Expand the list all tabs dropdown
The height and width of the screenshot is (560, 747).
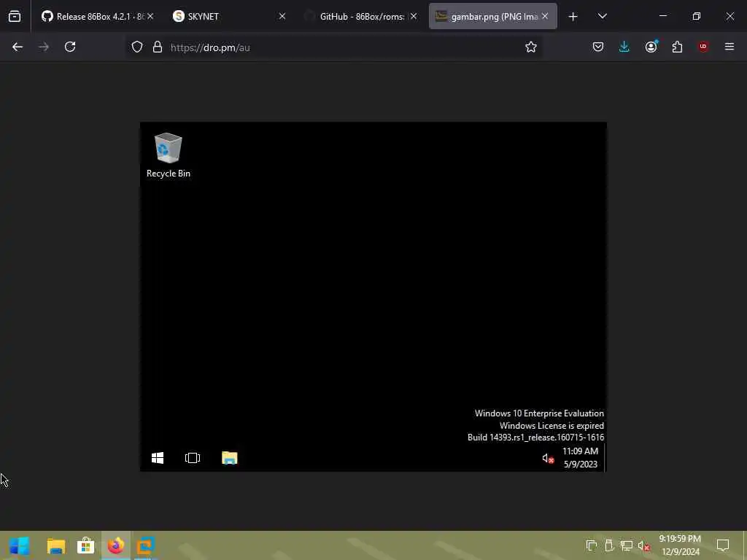pos(603,16)
